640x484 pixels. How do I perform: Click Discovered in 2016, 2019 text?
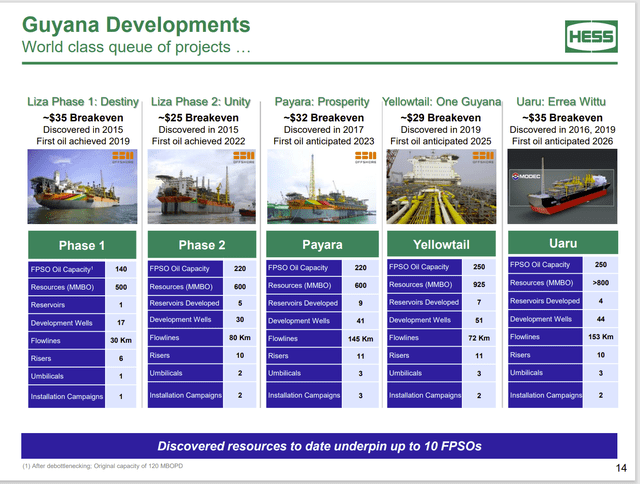pos(562,130)
